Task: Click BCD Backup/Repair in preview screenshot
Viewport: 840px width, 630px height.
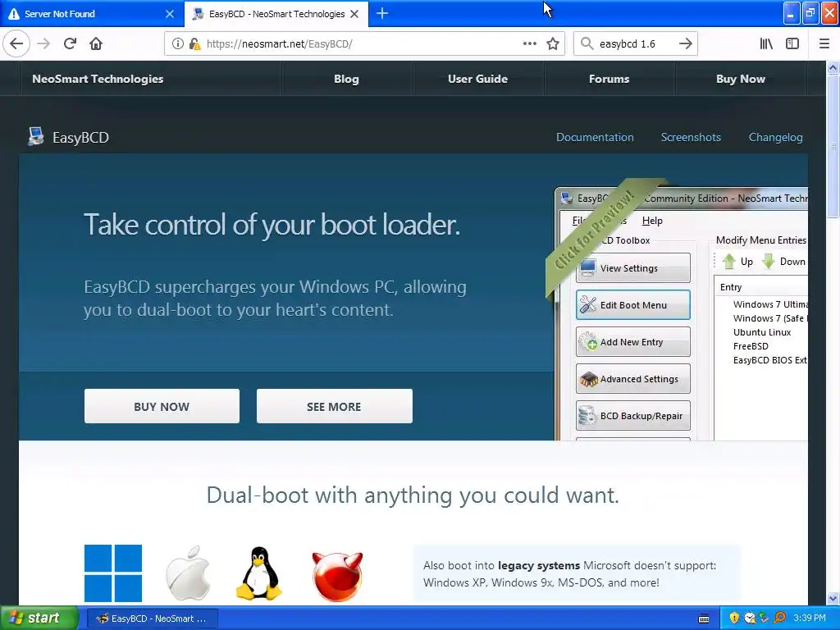Action: coord(632,416)
